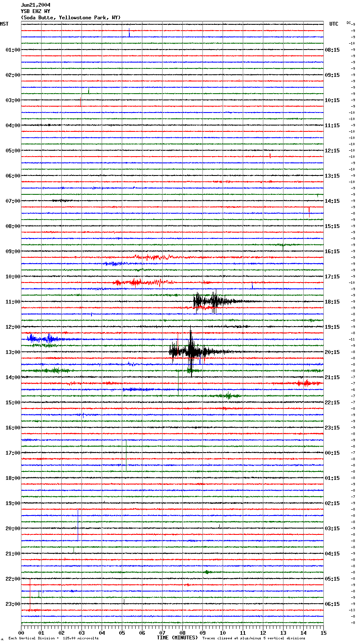357x644 pixels.
Task: Select the 04:00 MST row label
Action: 13,126
